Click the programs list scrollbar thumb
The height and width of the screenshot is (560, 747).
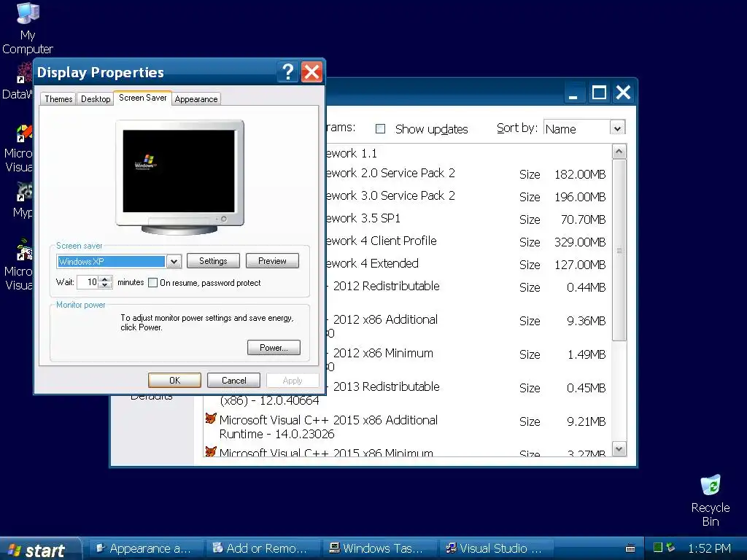619,250
